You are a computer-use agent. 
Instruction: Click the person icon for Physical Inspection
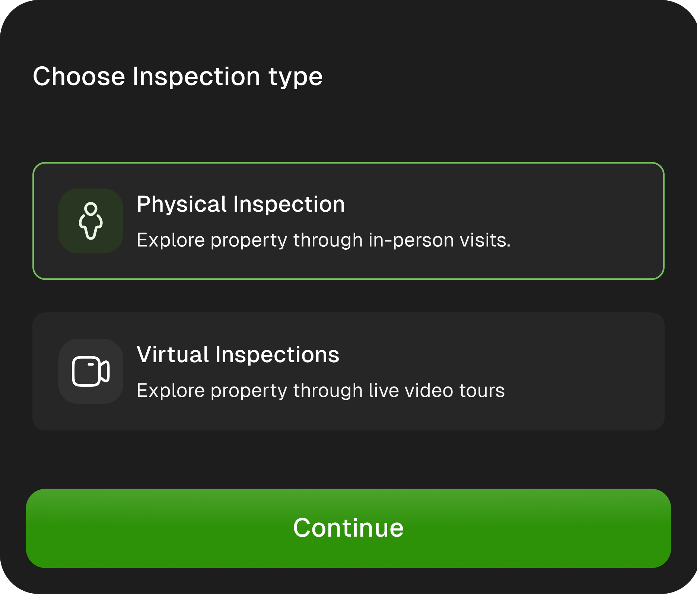pos(90,221)
